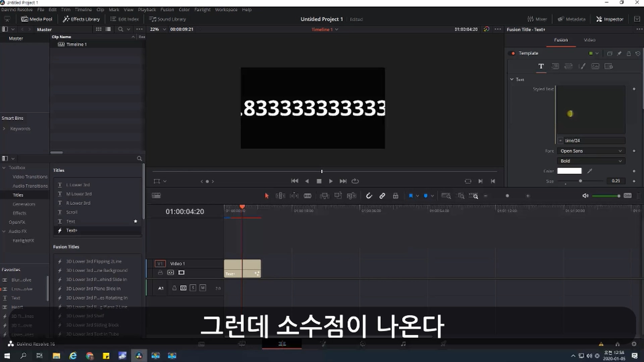Switch to the Video tab in inspector
Screen dimensions: 644x362
click(589, 40)
